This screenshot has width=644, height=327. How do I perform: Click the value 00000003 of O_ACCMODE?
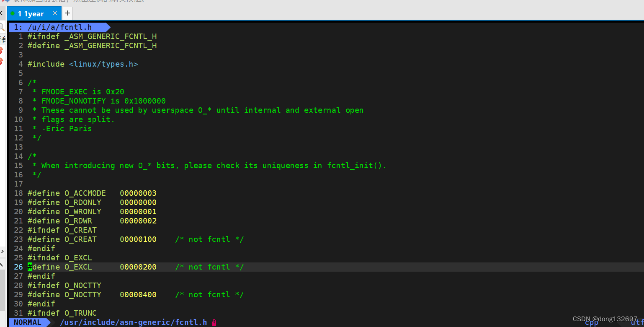[138, 193]
